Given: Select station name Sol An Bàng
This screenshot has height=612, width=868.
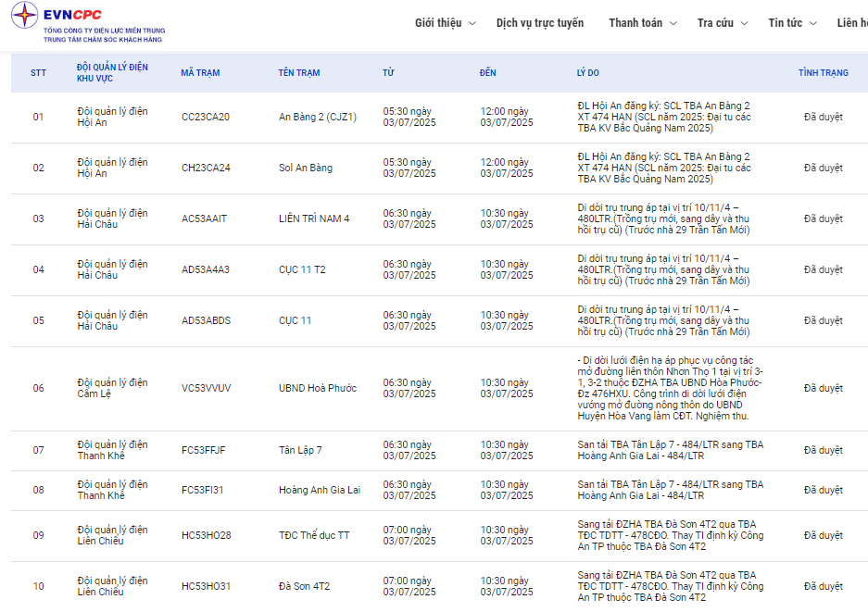Looking at the screenshot, I should (x=305, y=169).
